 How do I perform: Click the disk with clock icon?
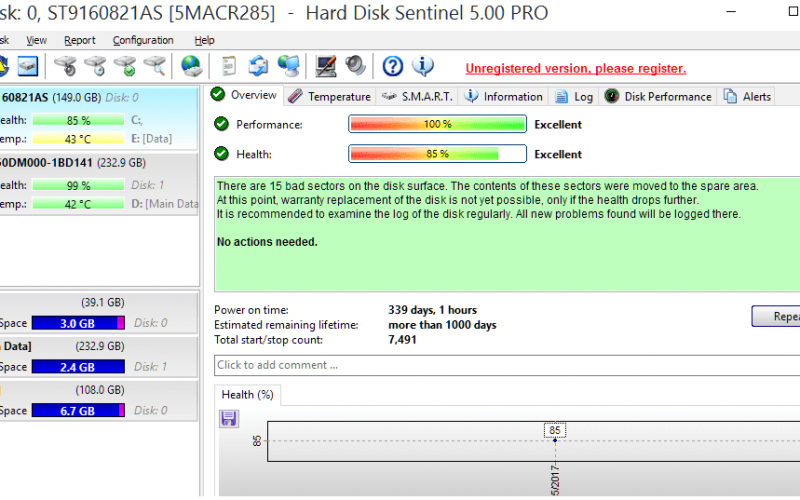click(x=95, y=66)
